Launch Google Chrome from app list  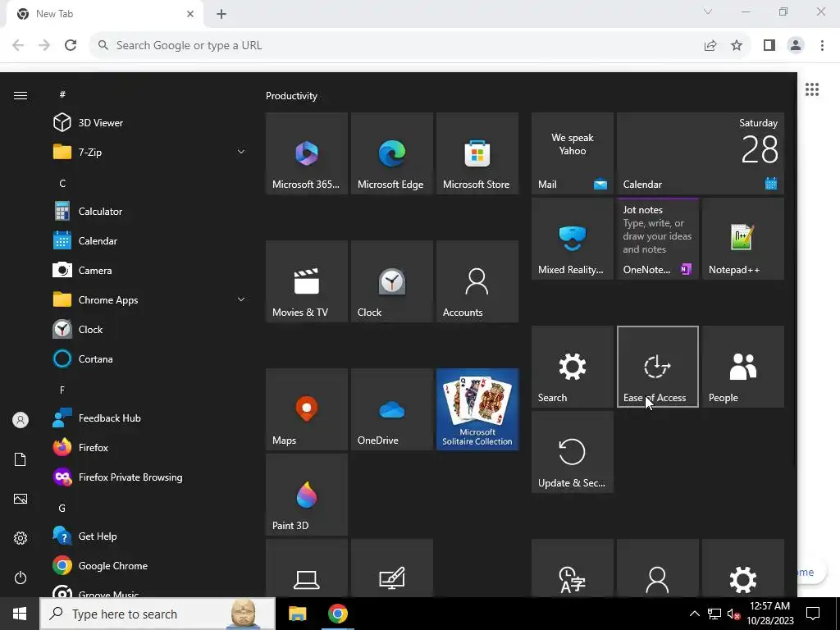tap(150, 565)
